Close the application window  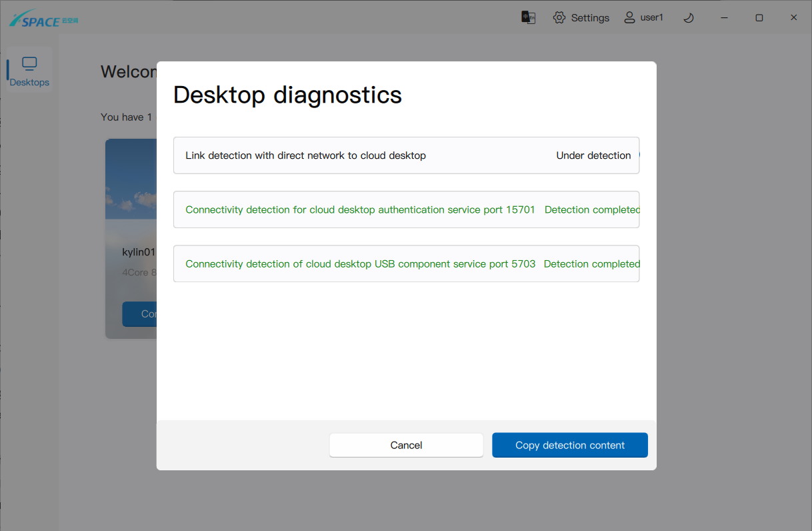tap(793, 18)
